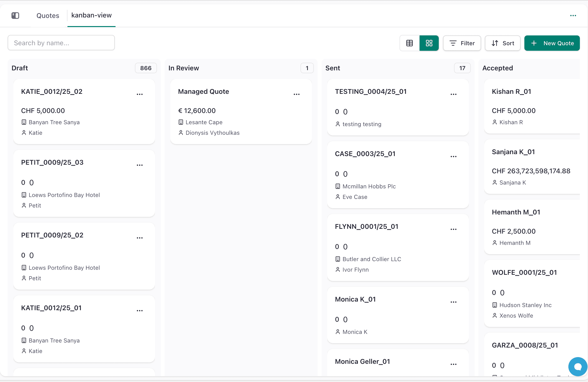Open more options for PETIT_0009/25_03 card
The image size is (588, 382).
[140, 165]
